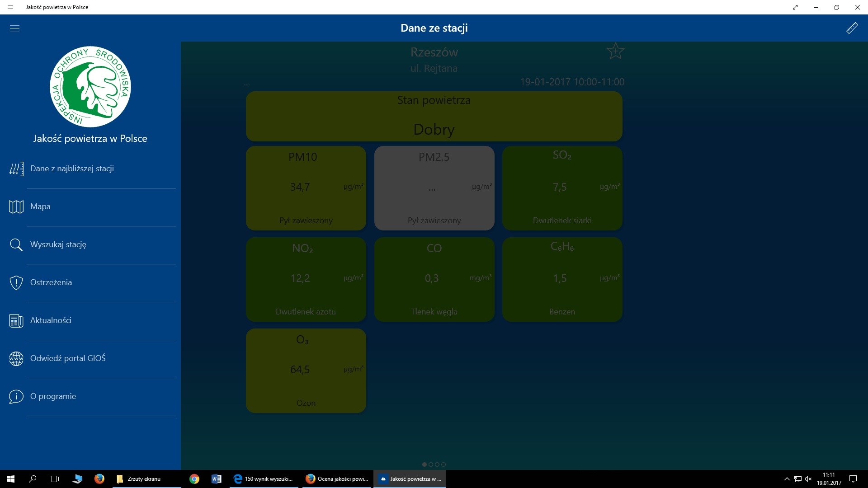
Task: Open the O₃ Ozon tile
Action: (x=306, y=371)
